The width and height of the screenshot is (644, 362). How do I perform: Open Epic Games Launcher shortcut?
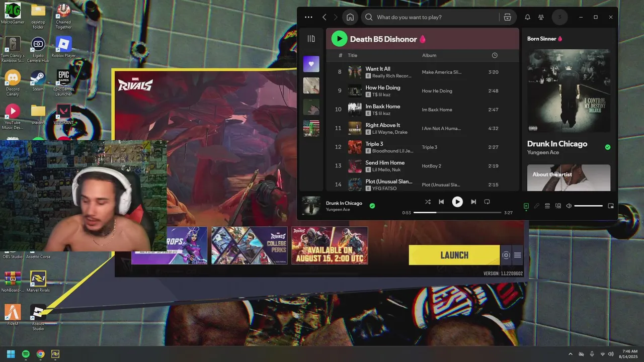tap(63, 83)
